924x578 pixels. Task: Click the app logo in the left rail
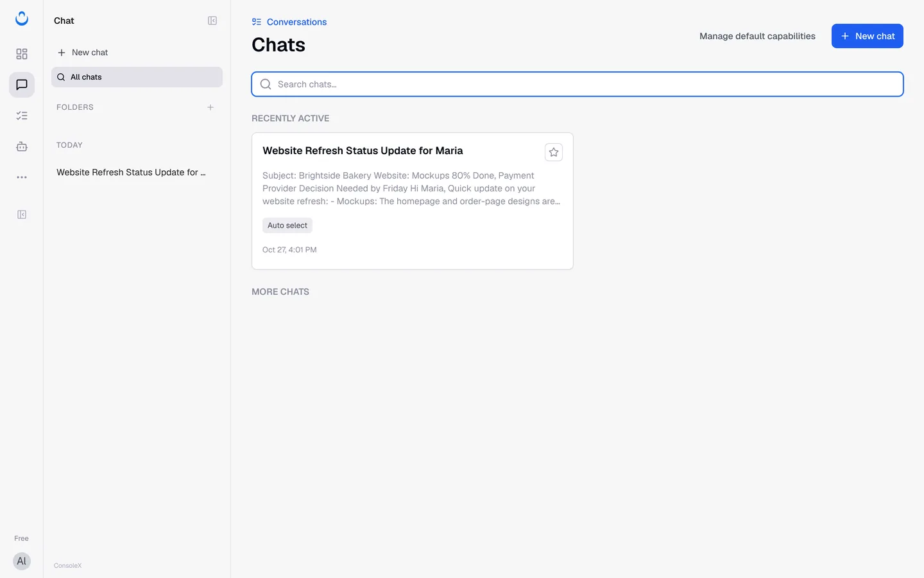coord(22,19)
